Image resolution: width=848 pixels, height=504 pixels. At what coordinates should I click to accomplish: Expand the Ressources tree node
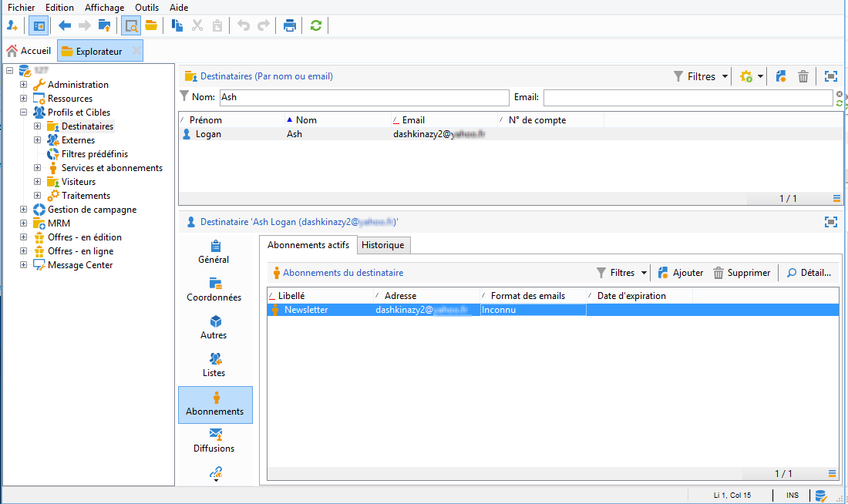[23, 99]
